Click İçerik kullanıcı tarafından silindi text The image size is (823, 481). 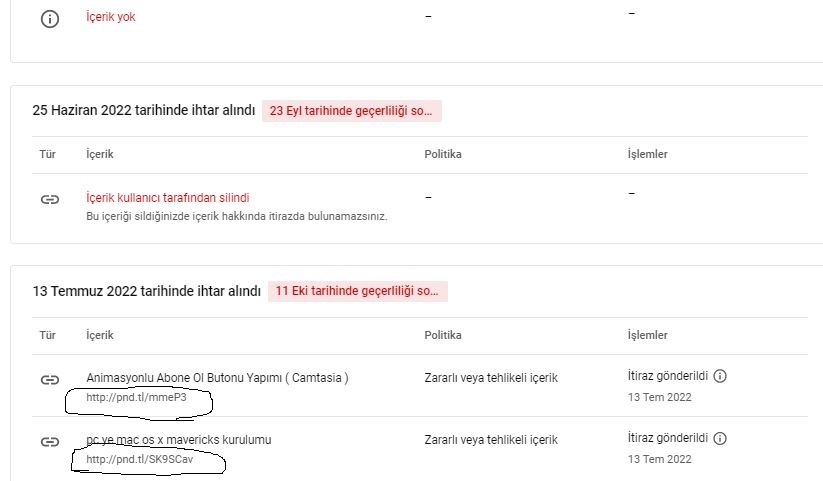(167, 197)
